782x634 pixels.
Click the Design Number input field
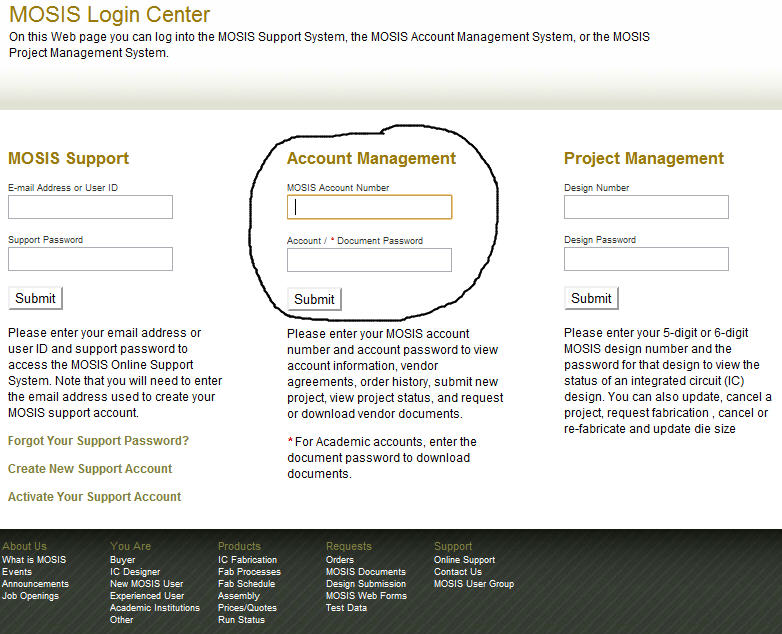pos(646,207)
